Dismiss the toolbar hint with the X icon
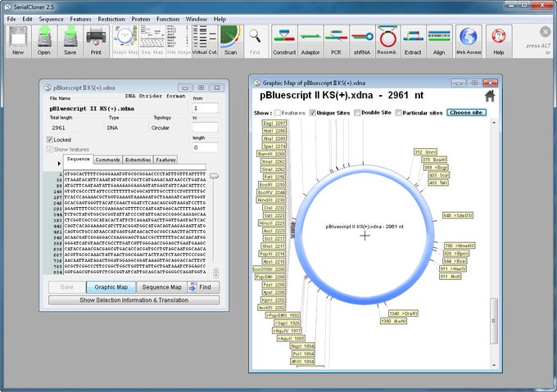 (x=545, y=32)
